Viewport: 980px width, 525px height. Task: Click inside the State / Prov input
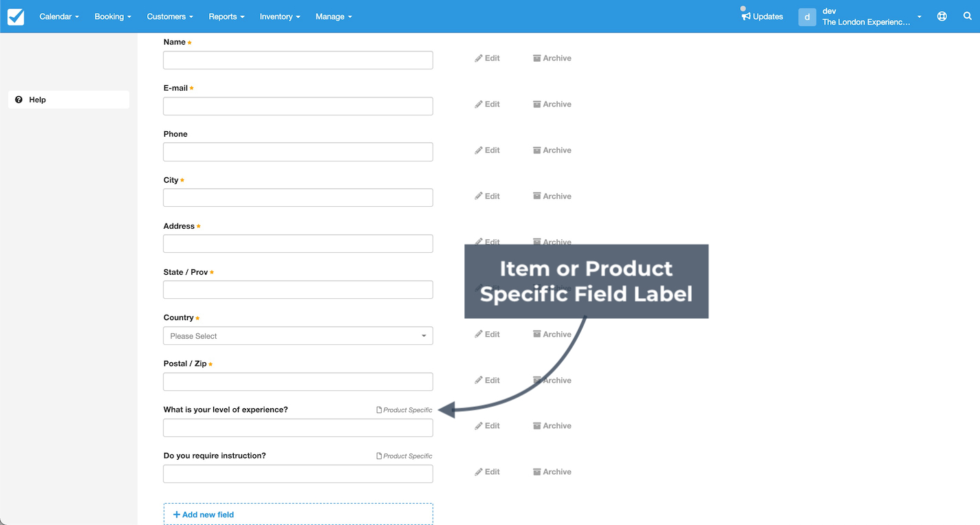pos(298,290)
